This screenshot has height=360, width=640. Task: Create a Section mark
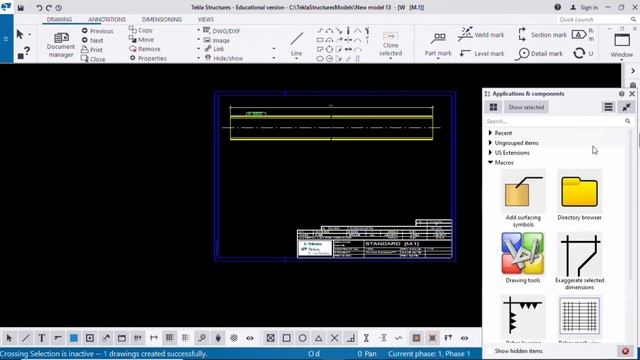point(542,35)
